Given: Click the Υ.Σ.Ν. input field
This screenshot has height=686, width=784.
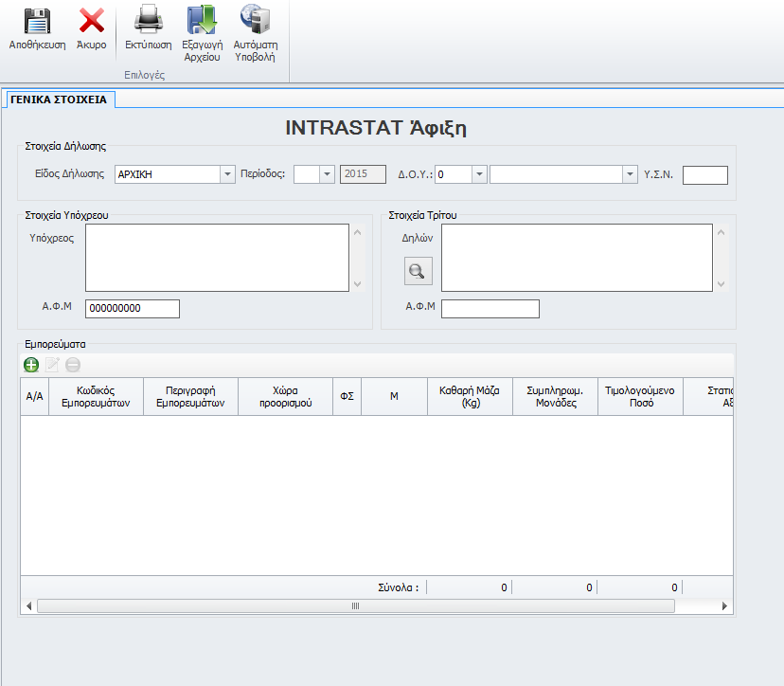Looking at the screenshot, I should pyautogui.click(x=705, y=175).
